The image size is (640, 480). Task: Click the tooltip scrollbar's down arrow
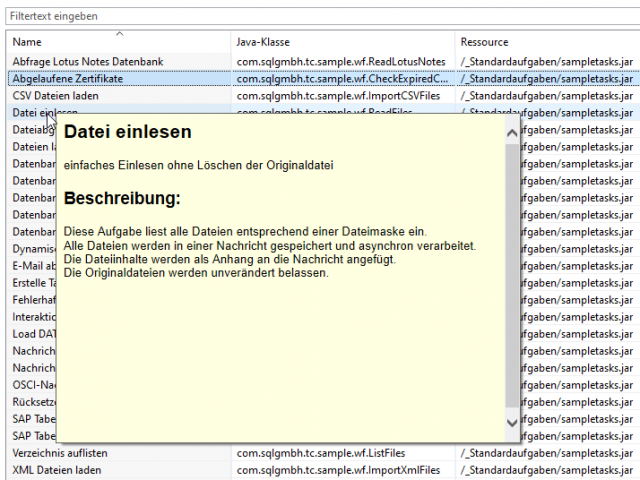tap(512, 423)
